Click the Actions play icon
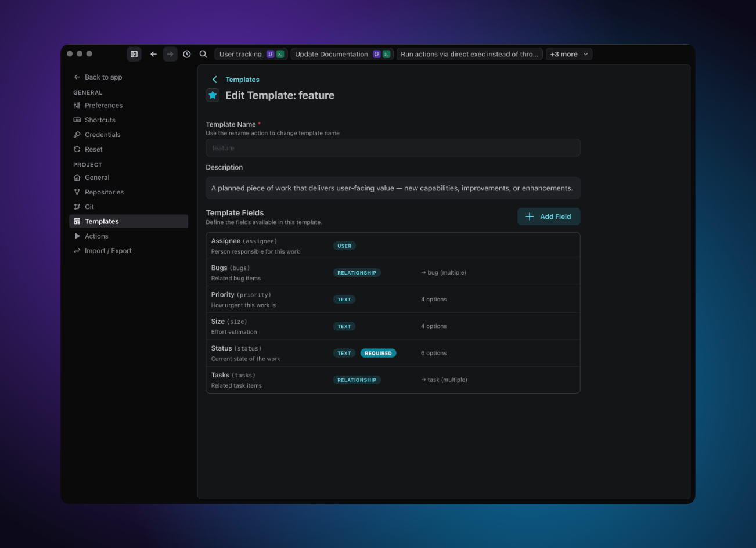This screenshot has height=548, width=756. point(77,236)
